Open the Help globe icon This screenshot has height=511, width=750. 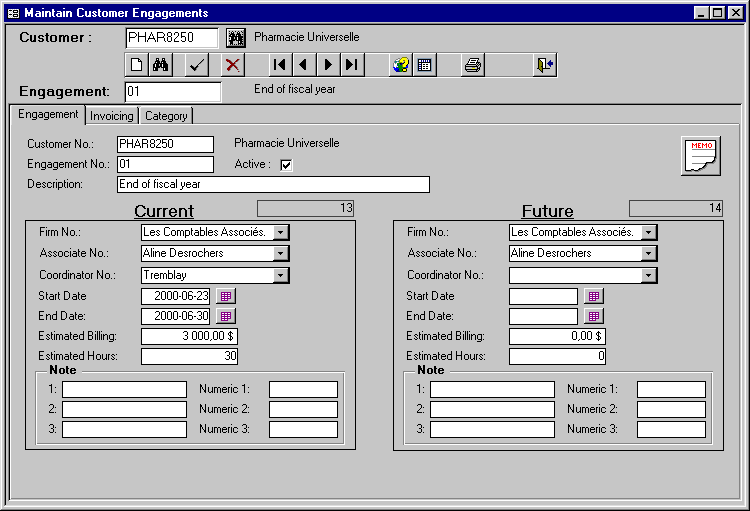pyautogui.click(x=401, y=65)
